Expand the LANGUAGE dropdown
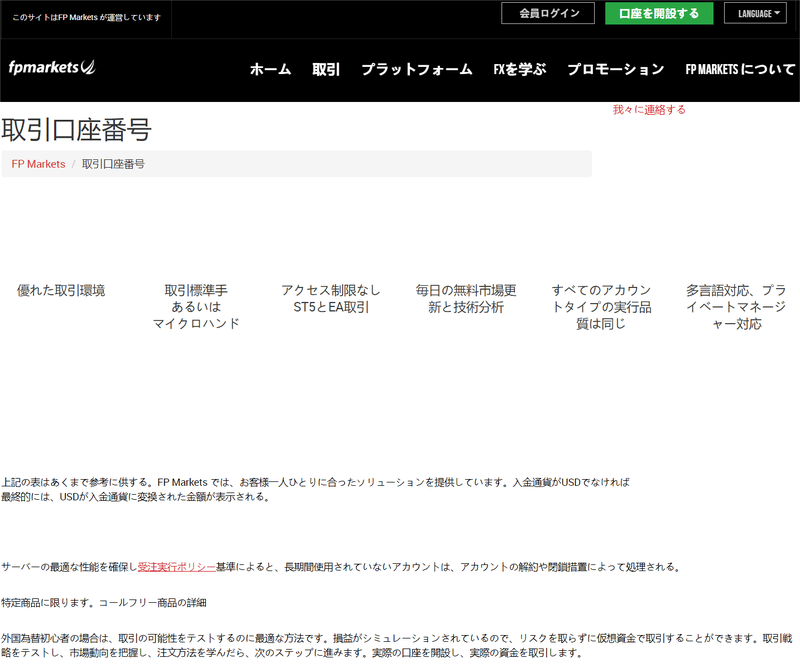 point(756,13)
